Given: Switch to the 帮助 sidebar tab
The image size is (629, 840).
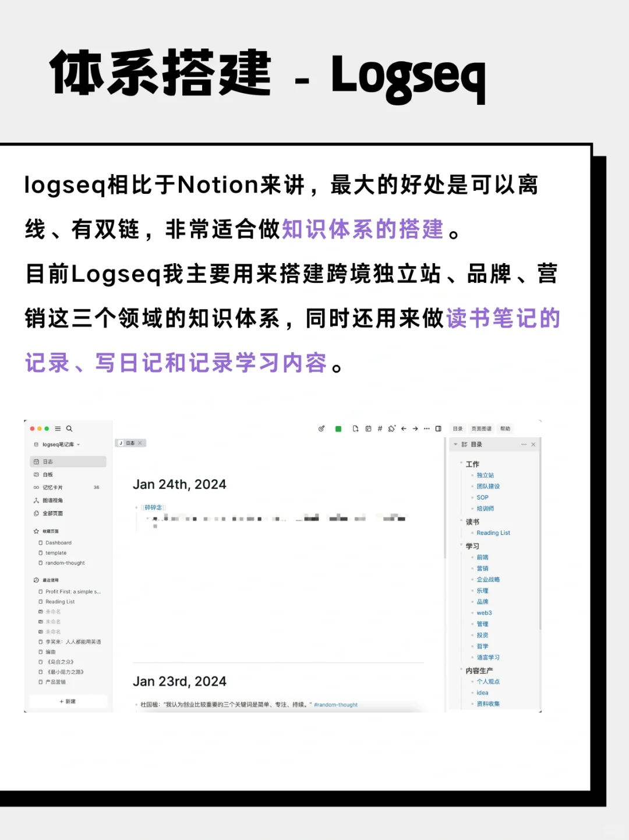Looking at the screenshot, I should [x=505, y=428].
